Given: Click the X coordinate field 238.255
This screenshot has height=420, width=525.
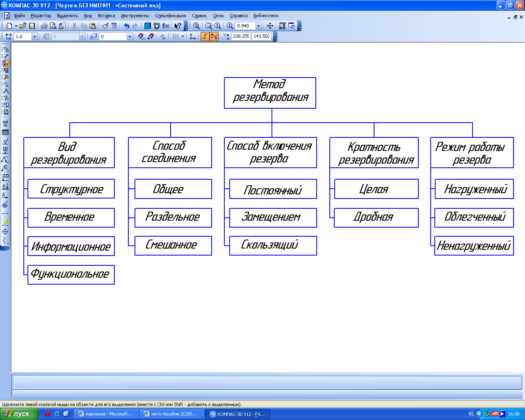Looking at the screenshot, I should 241,37.
